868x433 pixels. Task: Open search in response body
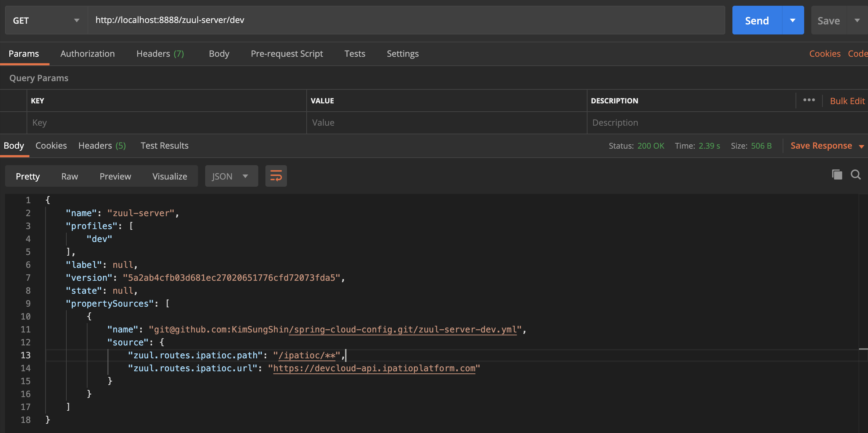click(x=856, y=175)
